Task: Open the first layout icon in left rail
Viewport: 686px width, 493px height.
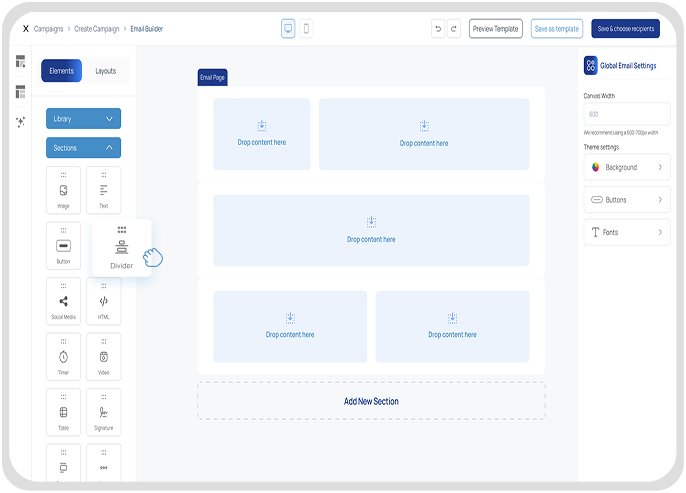Action: [x=21, y=61]
